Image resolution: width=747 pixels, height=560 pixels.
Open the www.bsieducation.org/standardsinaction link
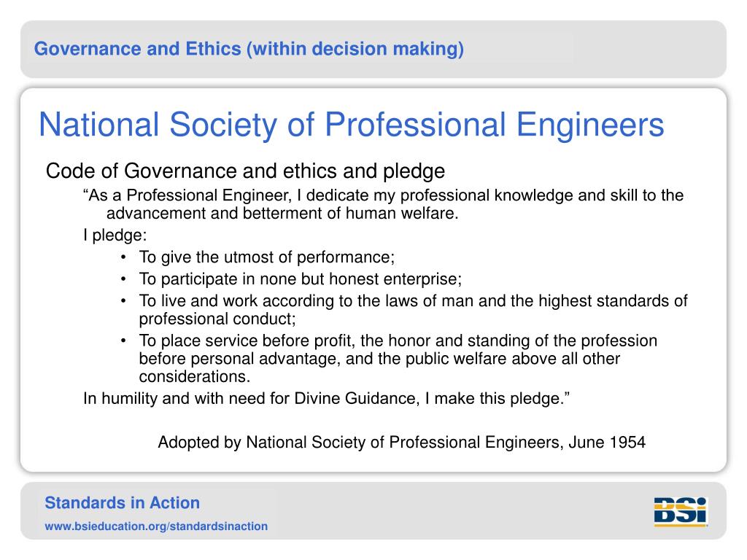(x=156, y=526)
